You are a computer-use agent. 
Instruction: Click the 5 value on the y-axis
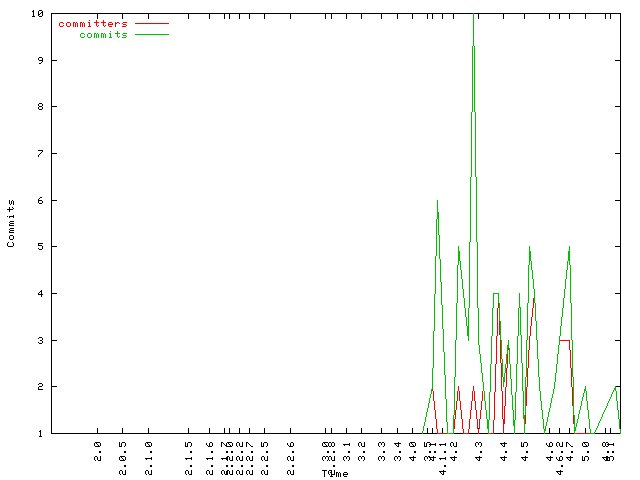[x=39, y=247]
